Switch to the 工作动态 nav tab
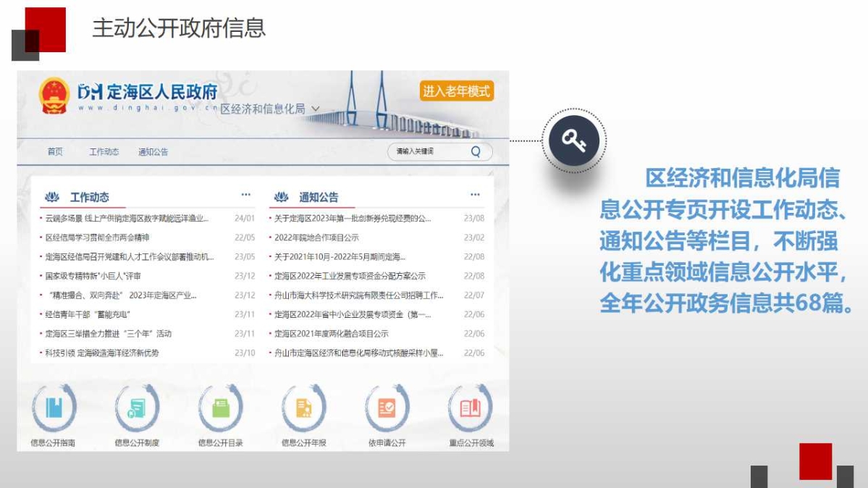The height and width of the screenshot is (488, 868). tap(104, 152)
